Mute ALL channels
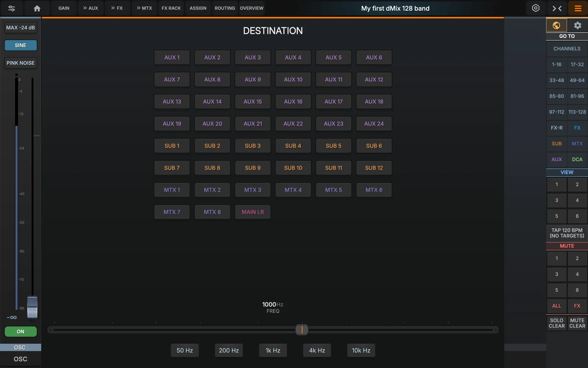The image size is (588, 368). pos(556,306)
